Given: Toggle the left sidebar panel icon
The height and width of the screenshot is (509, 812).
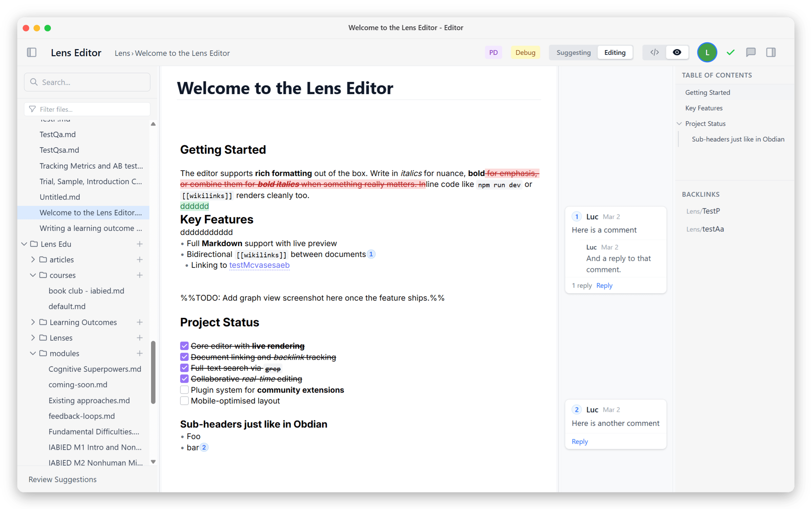Looking at the screenshot, I should pyautogui.click(x=32, y=52).
